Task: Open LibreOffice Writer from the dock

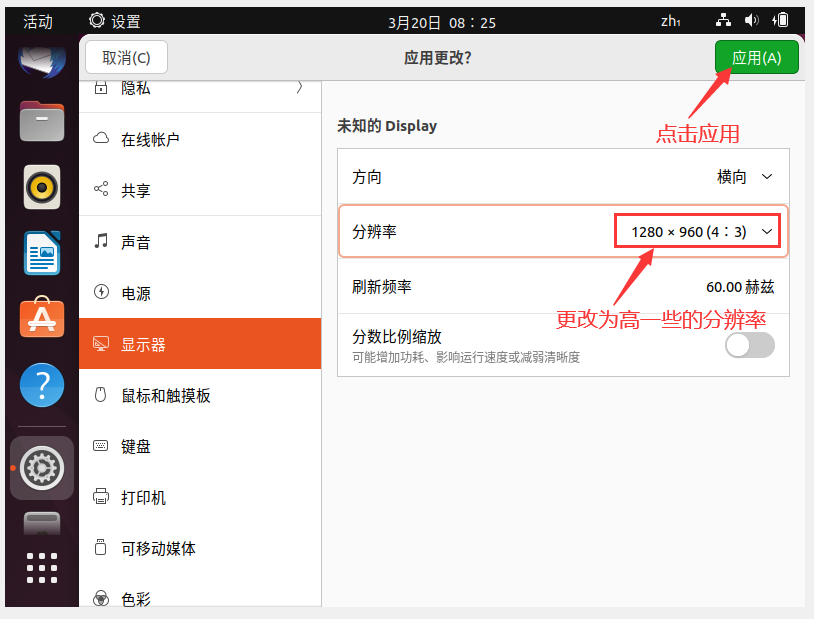Action: (x=42, y=253)
